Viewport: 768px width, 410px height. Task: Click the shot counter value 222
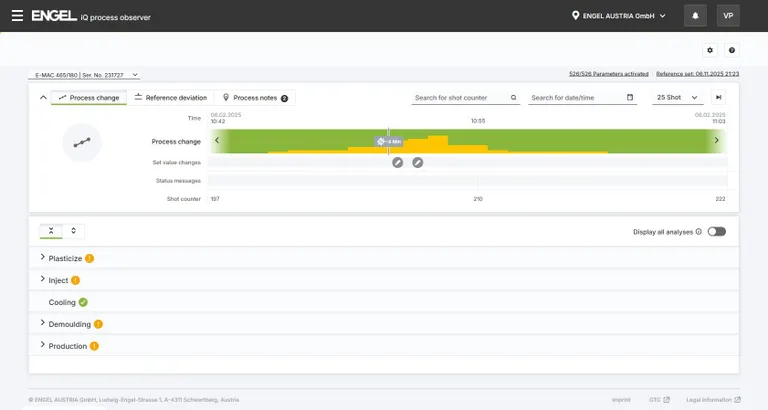click(720, 199)
